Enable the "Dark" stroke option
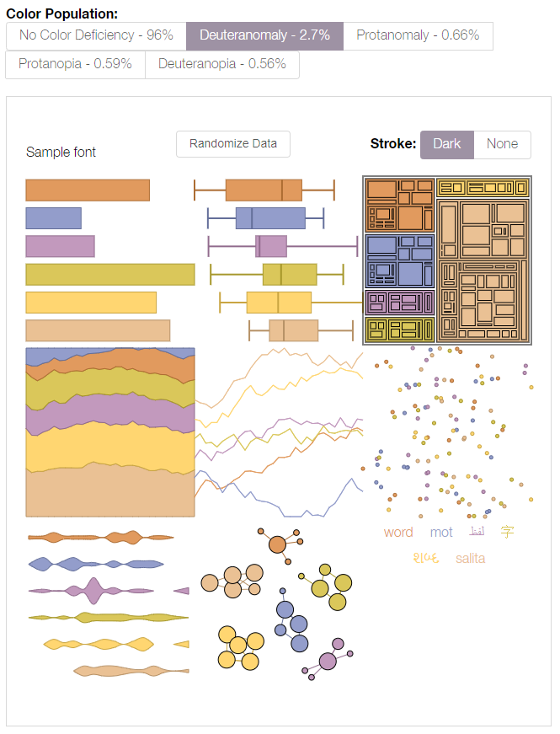This screenshot has width=560, height=734. point(446,144)
